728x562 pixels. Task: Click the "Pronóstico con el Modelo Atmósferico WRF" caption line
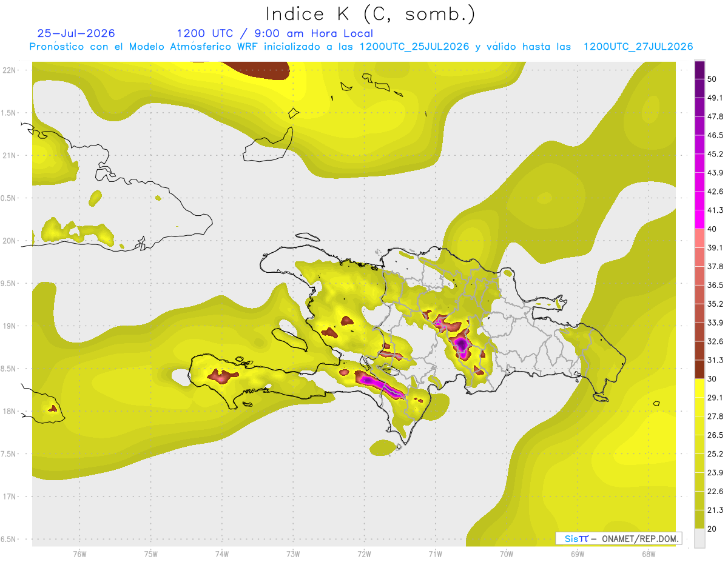click(x=361, y=47)
